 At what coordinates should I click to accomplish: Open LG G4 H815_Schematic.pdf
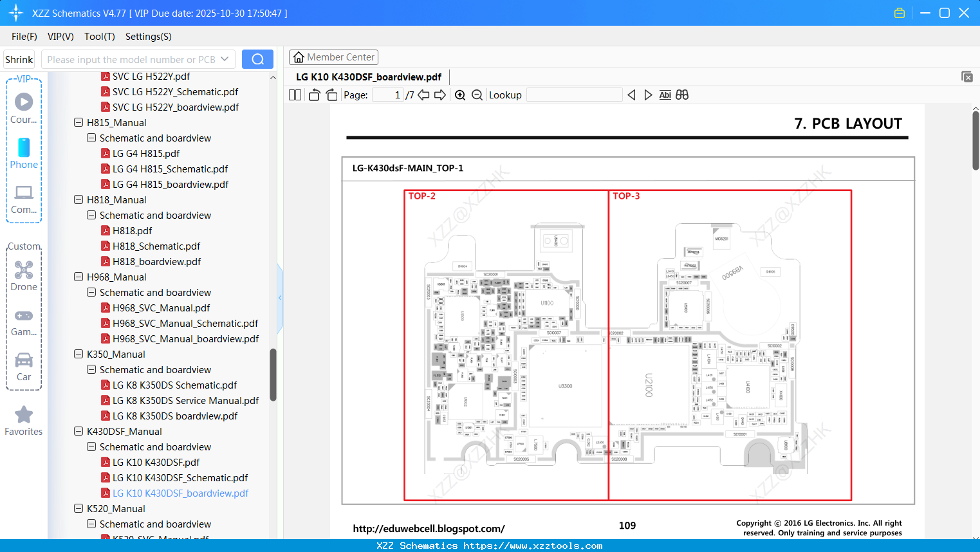click(x=170, y=169)
